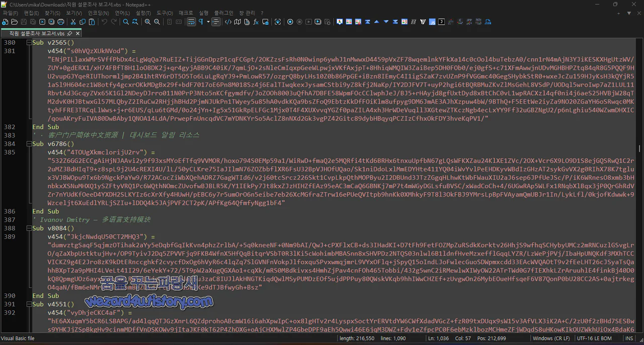Open the 파일(F) menu

(10, 13)
